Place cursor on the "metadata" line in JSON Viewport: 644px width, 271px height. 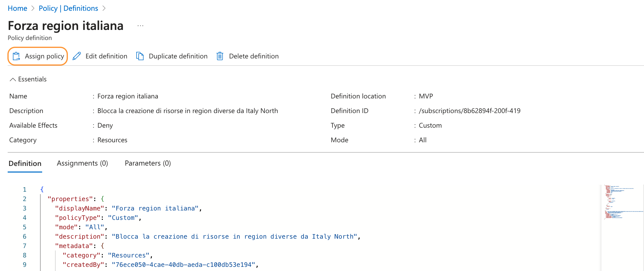tap(74, 246)
